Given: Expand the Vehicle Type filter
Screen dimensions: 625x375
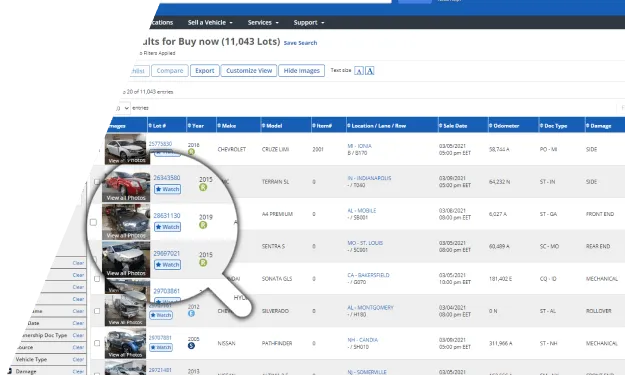Looking at the screenshot, I should [31, 359].
